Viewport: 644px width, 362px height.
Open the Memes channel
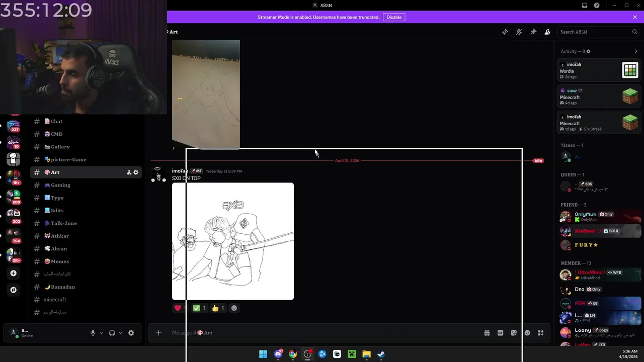(x=86, y=261)
